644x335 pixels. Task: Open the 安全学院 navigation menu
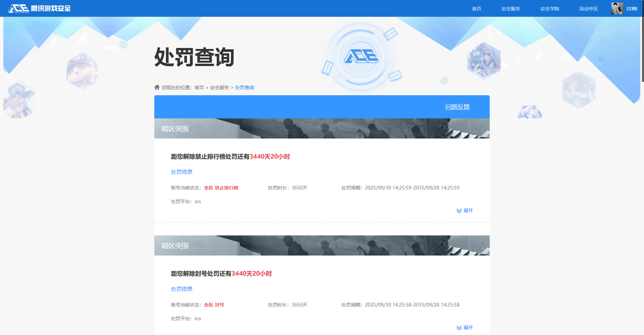pos(549,8)
